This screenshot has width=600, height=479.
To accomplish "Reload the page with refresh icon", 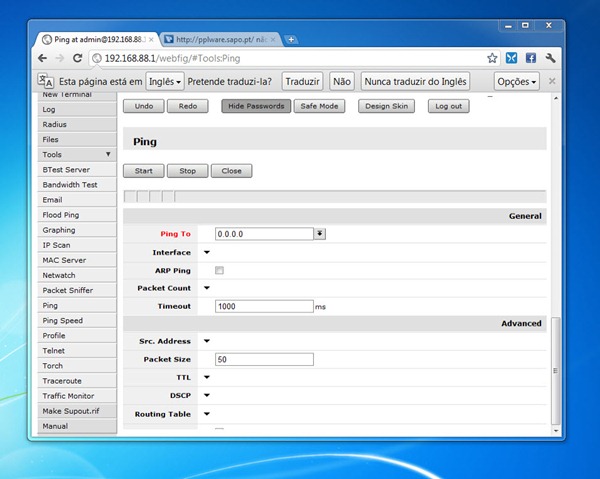I will tap(78, 58).
